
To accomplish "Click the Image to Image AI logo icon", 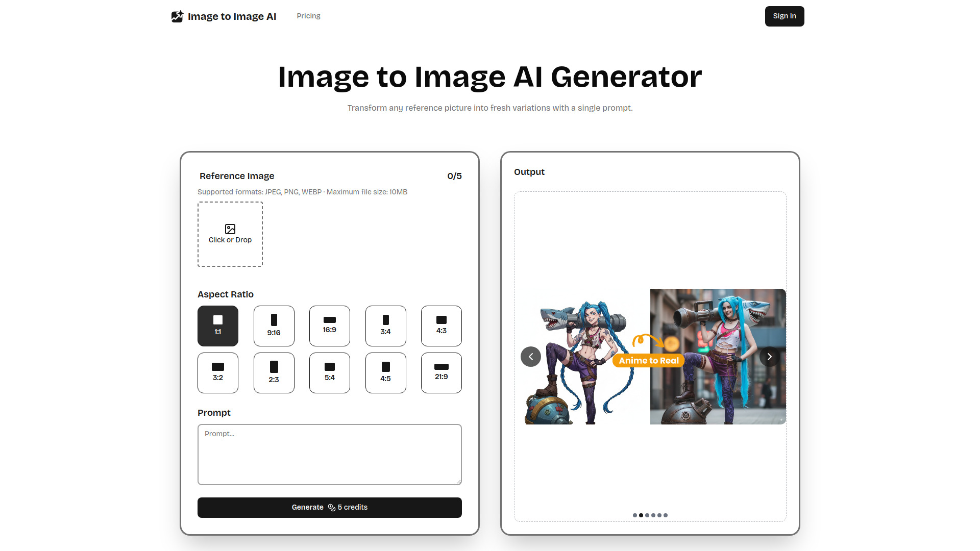I will click(x=177, y=16).
